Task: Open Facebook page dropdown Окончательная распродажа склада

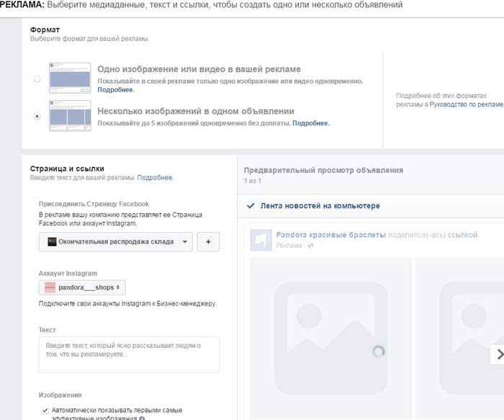Action: tap(116, 242)
